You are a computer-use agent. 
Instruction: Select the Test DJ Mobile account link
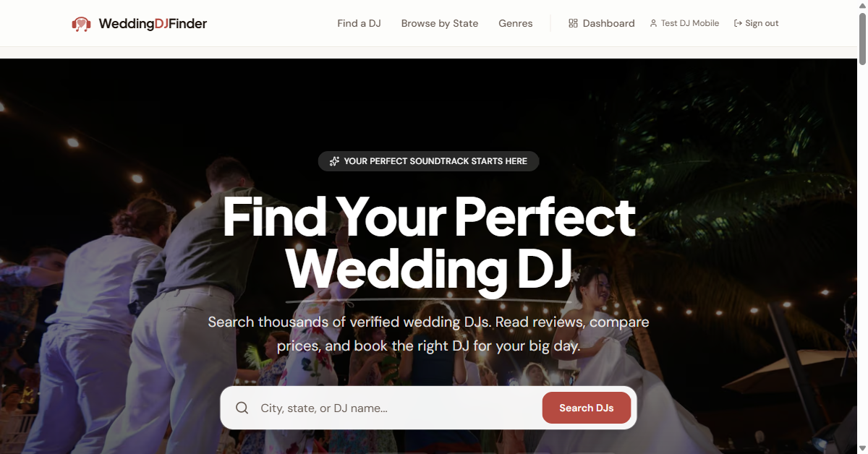684,23
